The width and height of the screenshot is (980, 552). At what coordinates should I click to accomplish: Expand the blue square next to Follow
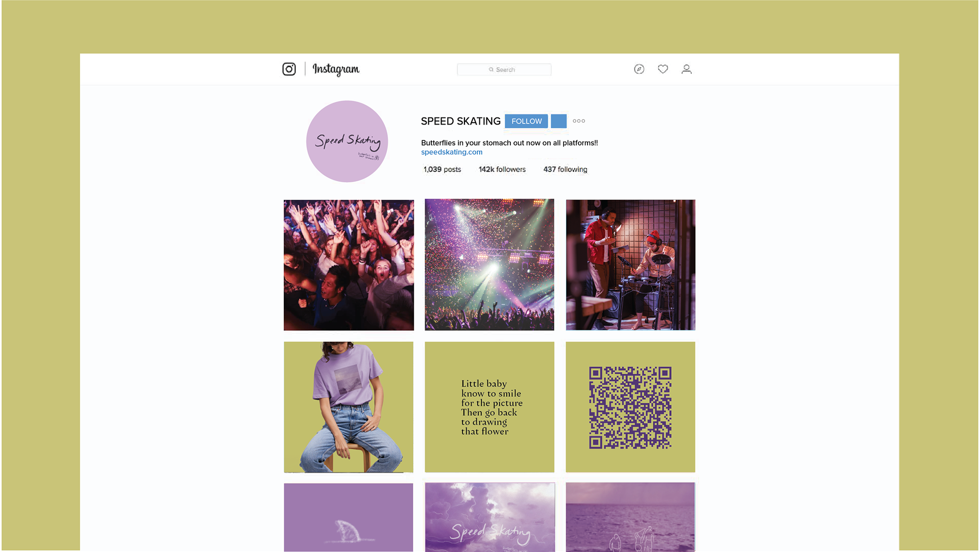tap(558, 121)
